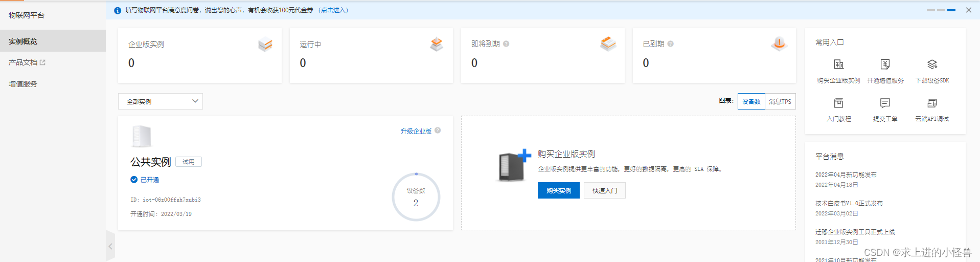The width and height of the screenshot is (980, 262).
Task: Click the enterprise server illustration with plus
Action: point(514,166)
